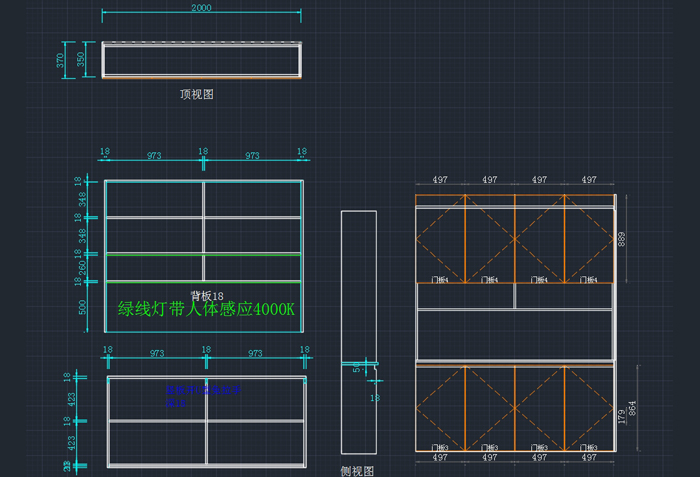Select the 侧视图 side view label
Image resolution: width=700 pixels, height=477 pixels.
click(x=357, y=470)
